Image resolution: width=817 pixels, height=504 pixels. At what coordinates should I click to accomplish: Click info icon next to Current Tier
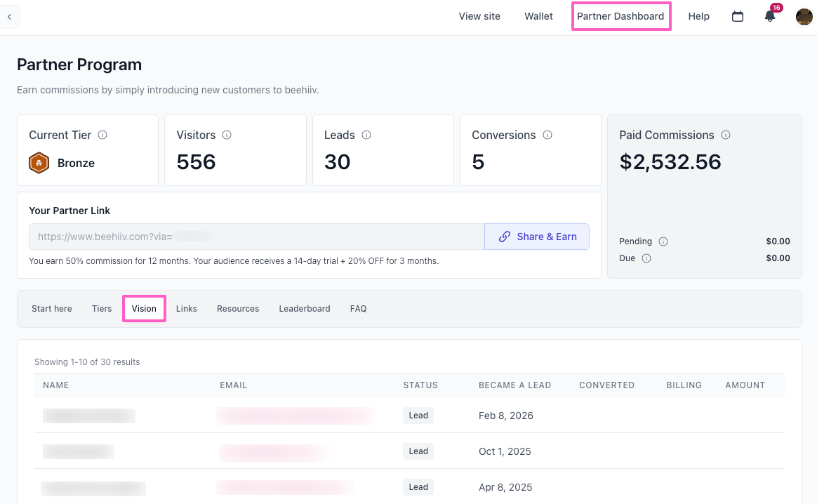(102, 135)
